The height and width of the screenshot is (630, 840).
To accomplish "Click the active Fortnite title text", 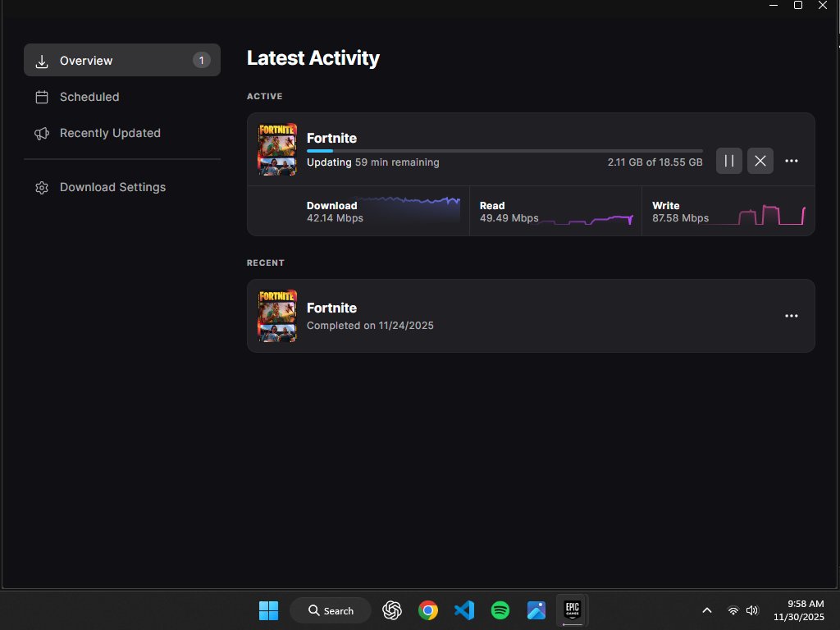I will [x=331, y=138].
